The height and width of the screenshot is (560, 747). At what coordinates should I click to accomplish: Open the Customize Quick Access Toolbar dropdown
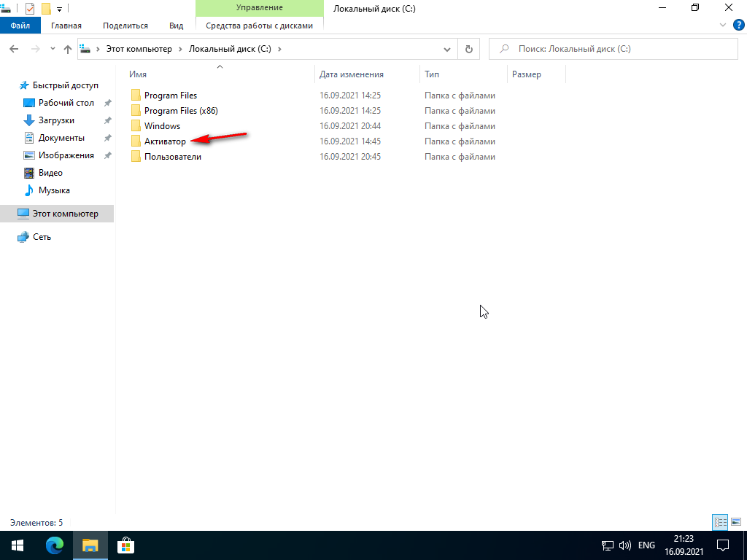(60, 9)
